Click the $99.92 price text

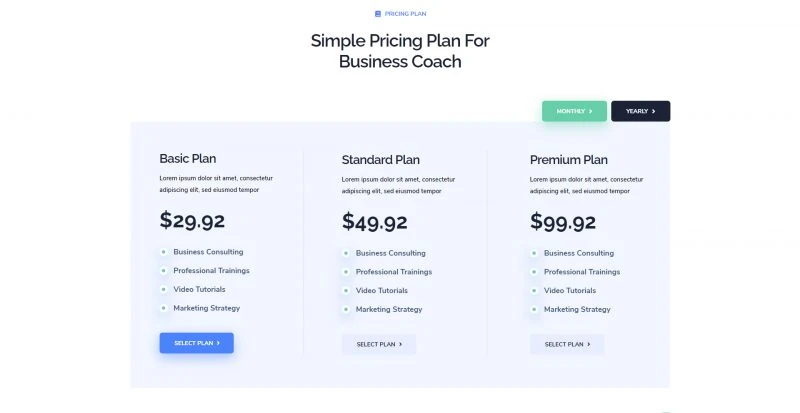coord(563,222)
